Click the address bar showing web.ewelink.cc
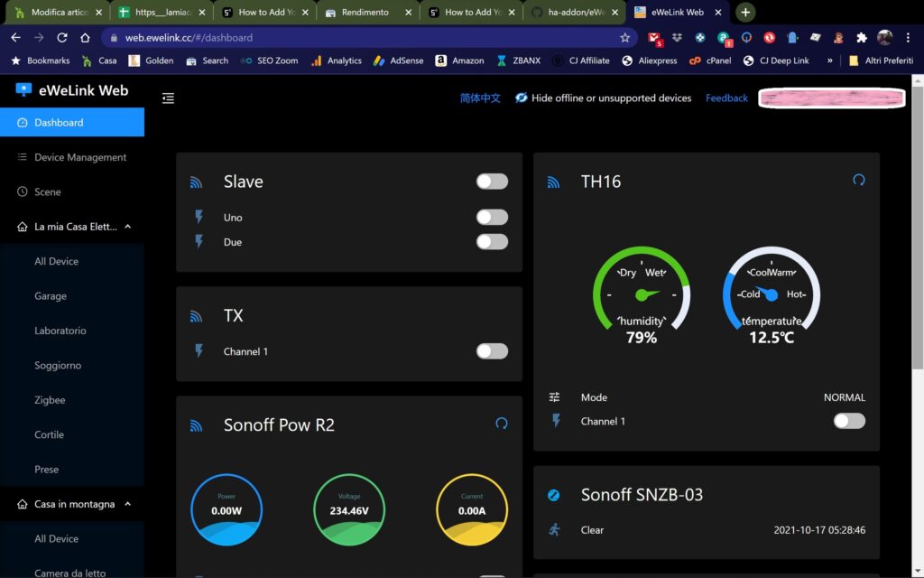This screenshot has height=578, width=924. point(369,38)
